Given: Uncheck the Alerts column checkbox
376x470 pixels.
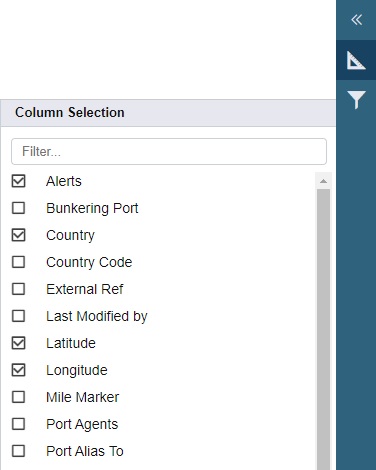Looking at the screenshot, I should 18,181.
